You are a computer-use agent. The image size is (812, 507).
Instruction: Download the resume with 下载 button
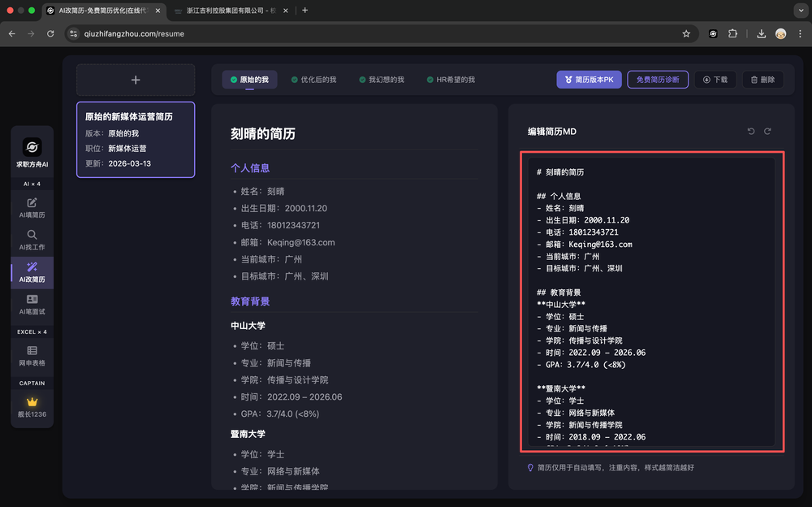[x=715, y=80]
